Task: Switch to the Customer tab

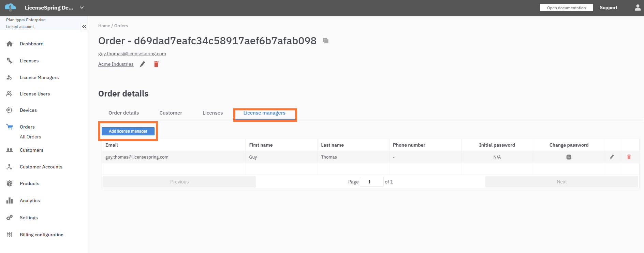Action: click(x=171, y=113)
